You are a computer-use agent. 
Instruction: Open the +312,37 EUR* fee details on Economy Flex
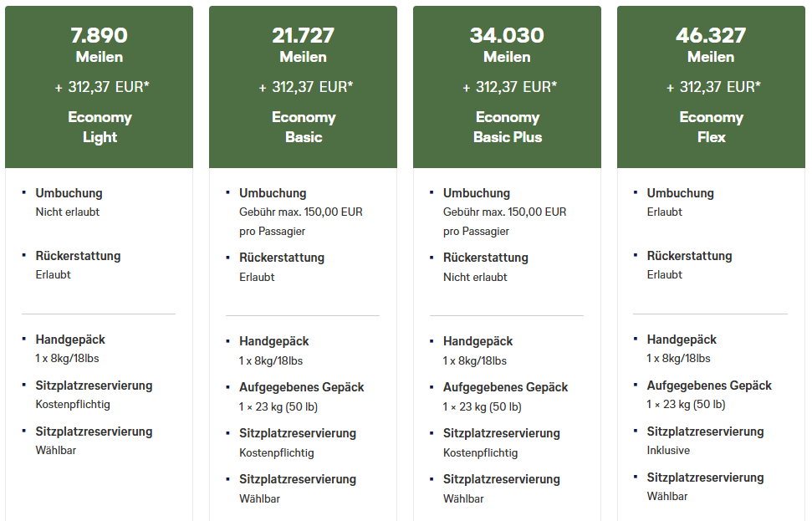[x=711, y=85]
